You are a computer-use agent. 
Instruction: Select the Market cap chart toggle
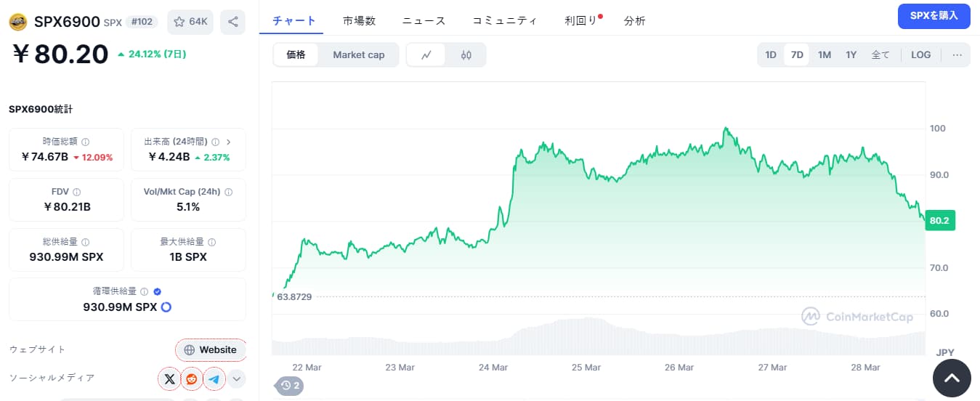pyautogui.click(x=358, y=55)
